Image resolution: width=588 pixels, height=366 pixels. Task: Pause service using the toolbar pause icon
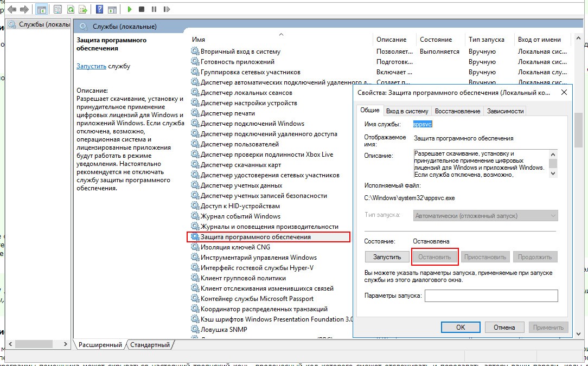154,9
